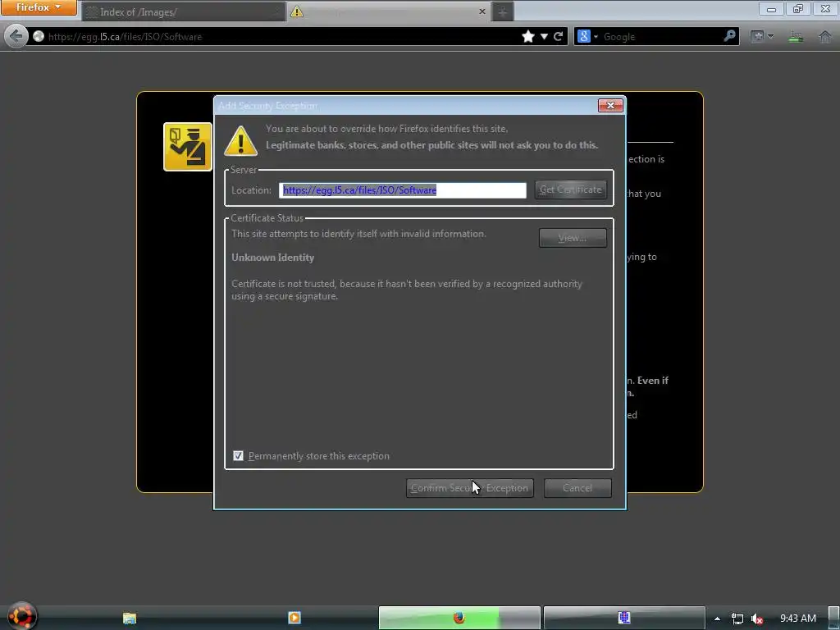Viewport: 840px width, 630px height.
Task: Go back with the back arrow
Action: tap(16, 36)
